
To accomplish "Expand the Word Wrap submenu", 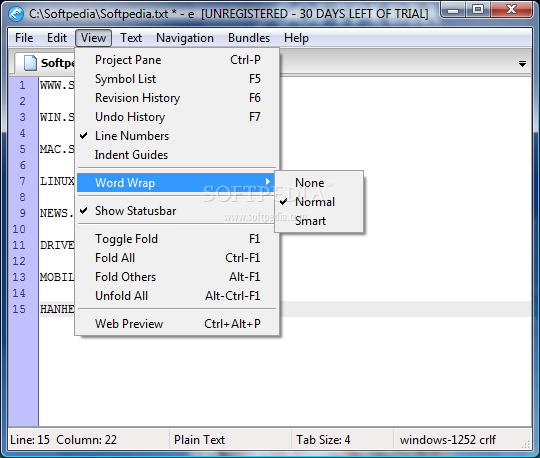I will coord(177,183).
